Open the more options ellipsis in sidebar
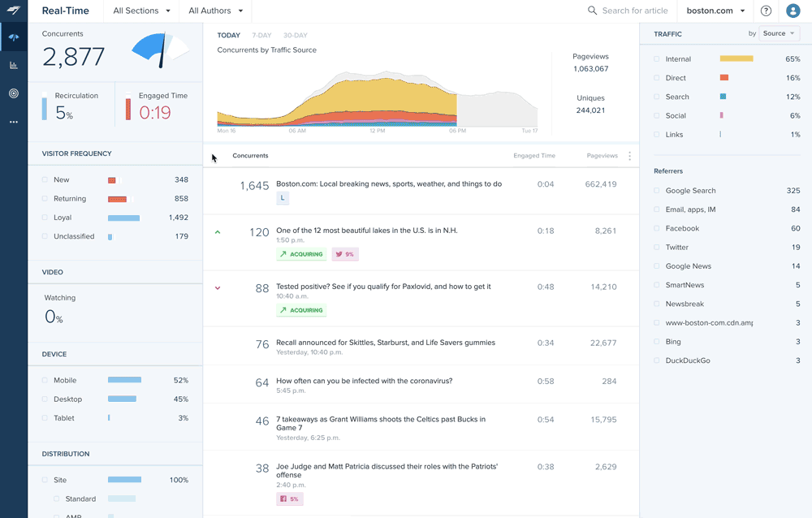 click(14, 122)
